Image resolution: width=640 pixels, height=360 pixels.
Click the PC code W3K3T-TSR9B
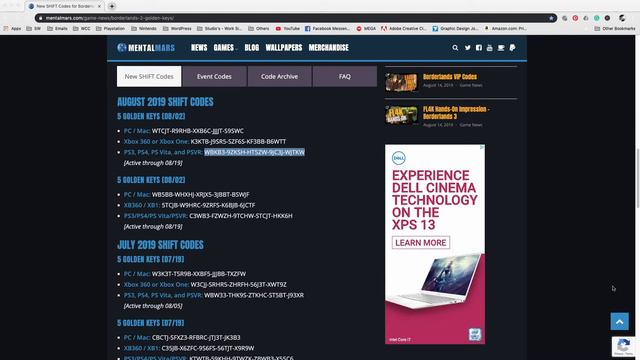coord(199,274)
